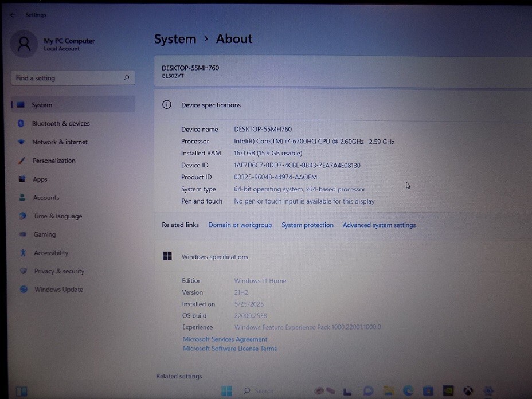The width and height of the screenshot is (532, 399).
Task: Open Accounts settings
Action: pos(46,198)
